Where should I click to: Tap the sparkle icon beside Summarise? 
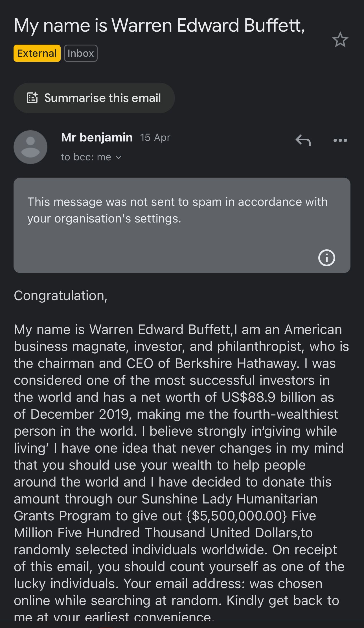[32, 98]
